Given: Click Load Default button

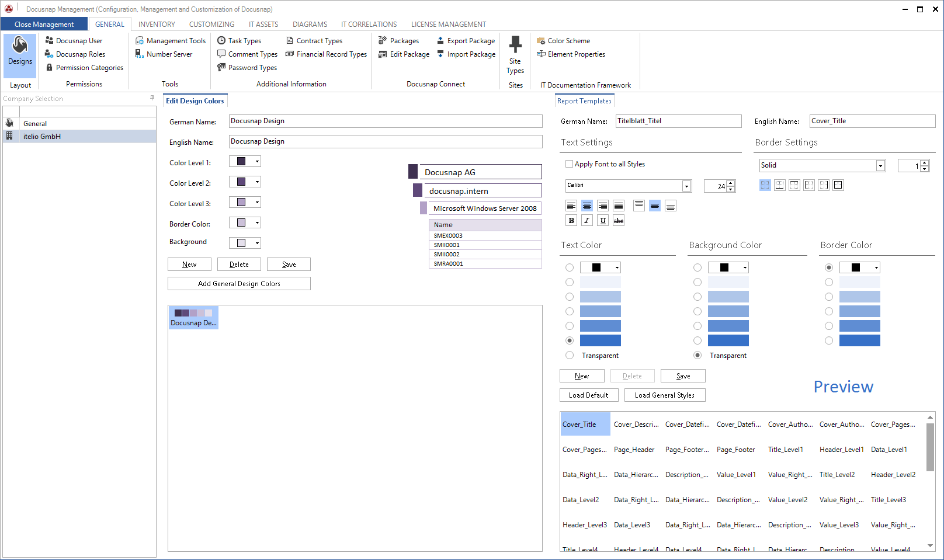Looking at the screenshot, I should point(589,395).
